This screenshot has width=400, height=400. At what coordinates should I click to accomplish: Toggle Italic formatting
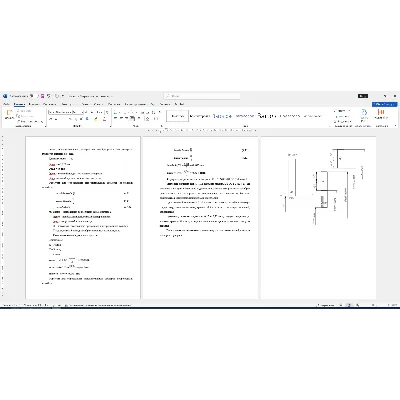pos(55,119)
